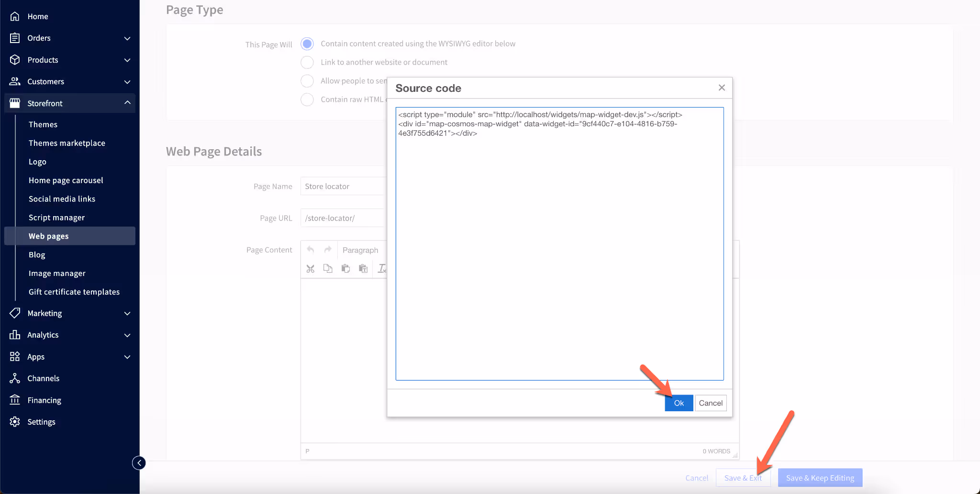Click the Cut scissors icon
Image resolution: width=980 pixels, height=494 pixels.
coord(311,269)
